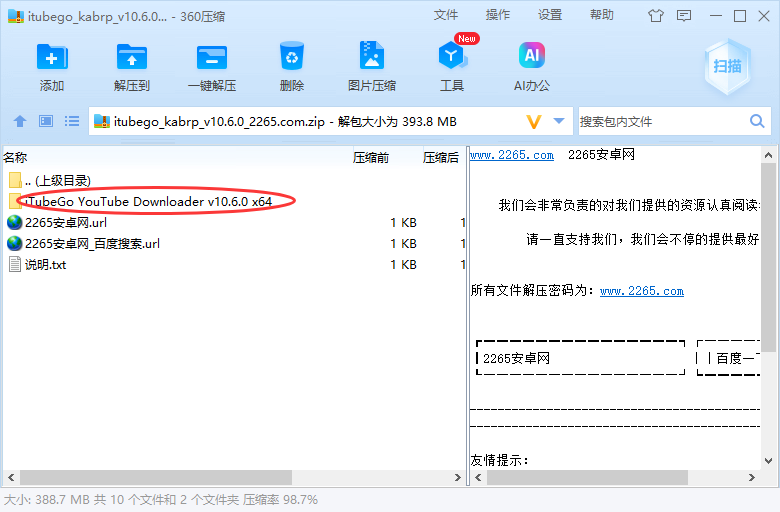Select the iTubeGo YouTube Downloader v10.6.0 x64 folder
Viewport: 780px width, 512px height.
pyautogui.click(x=234, y=202)
